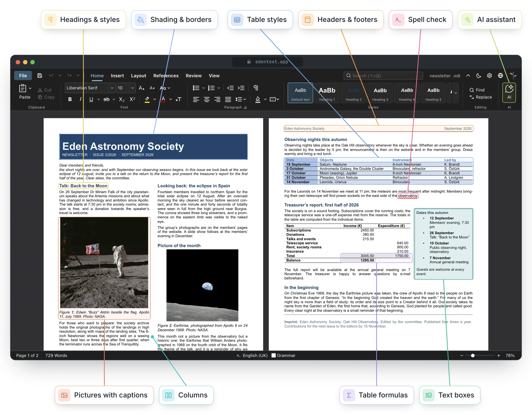Click the Undo arrow icon

(x=51, y=76)
